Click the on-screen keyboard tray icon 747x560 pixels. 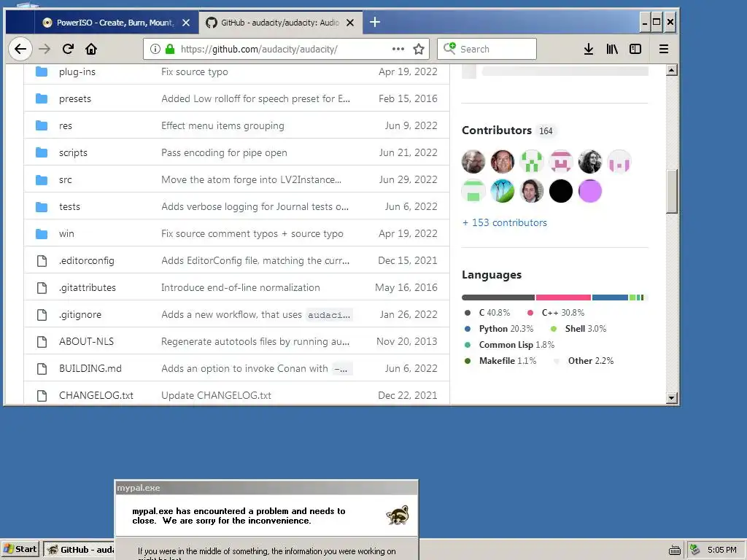tap(675, 550)
